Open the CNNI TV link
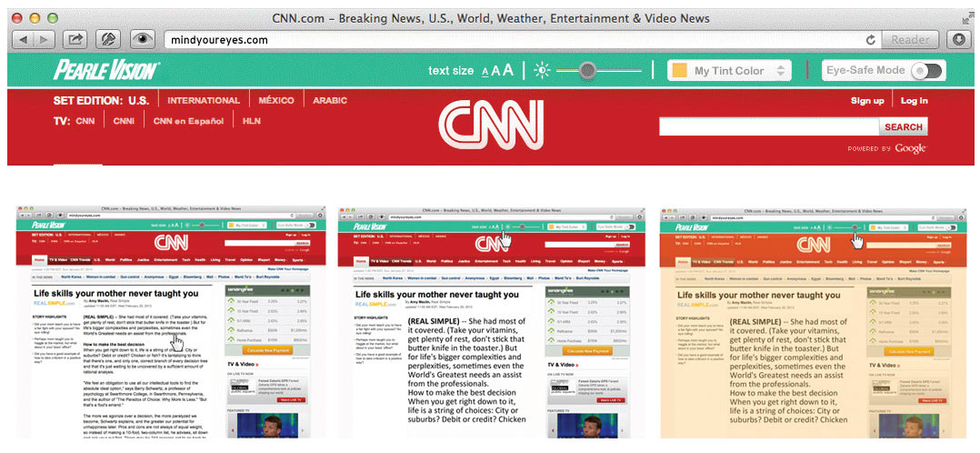 [x=124, y=121]
